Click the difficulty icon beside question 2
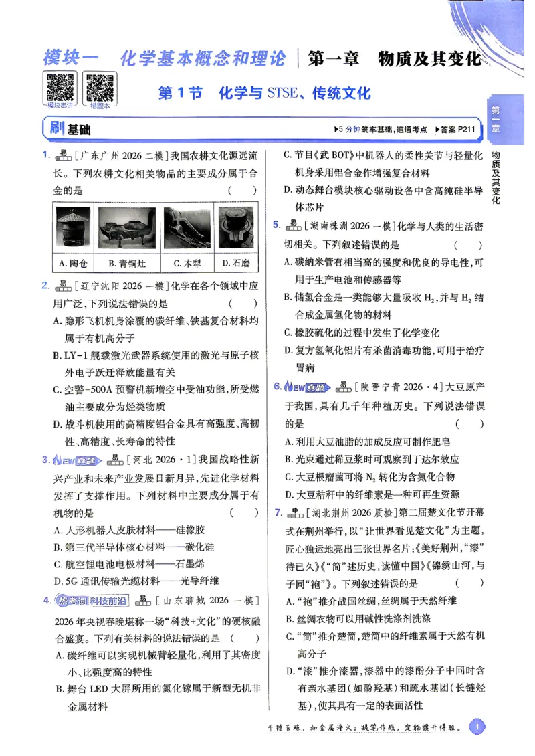535x756 pixels. pos(63,286)
